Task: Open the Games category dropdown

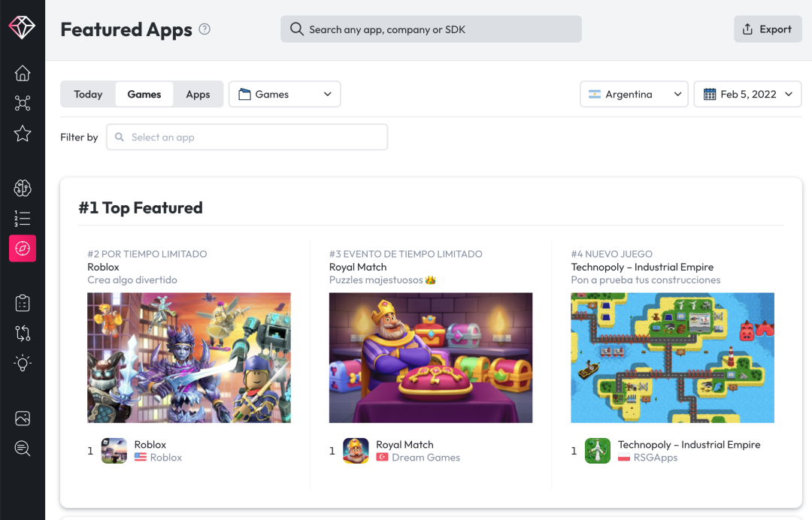Action: coord(284,95)
